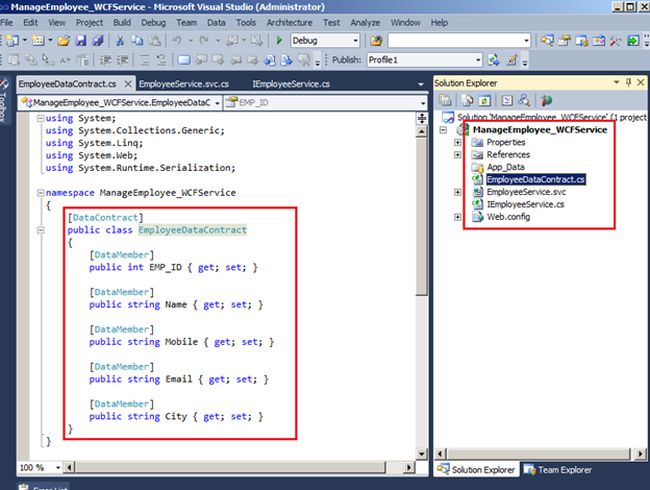Collapse the EmployeeDataContract class outline

click(39, 229)
